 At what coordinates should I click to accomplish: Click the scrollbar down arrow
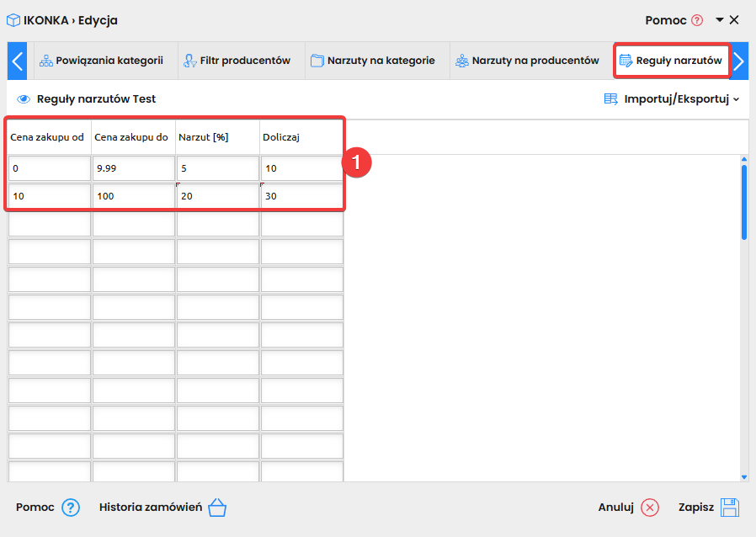pos(743,476)
